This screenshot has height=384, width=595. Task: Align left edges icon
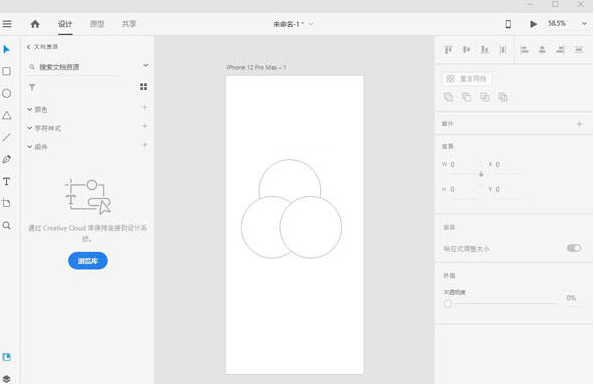(x=524, y=49)
